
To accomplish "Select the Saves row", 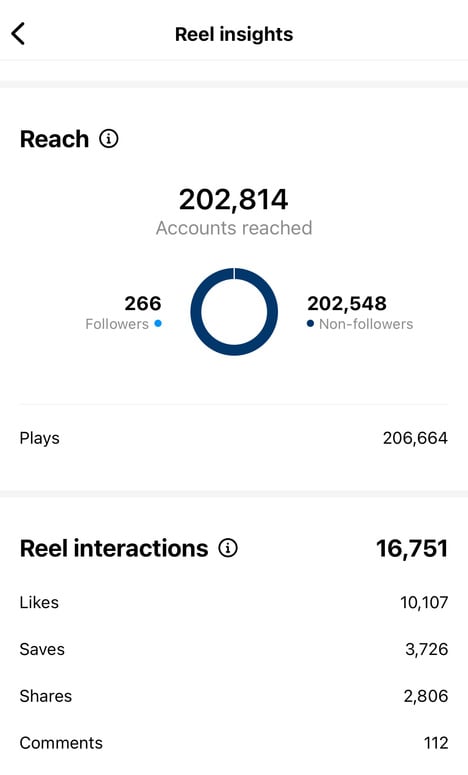I will pyautogui.click(x=234, y=649).
